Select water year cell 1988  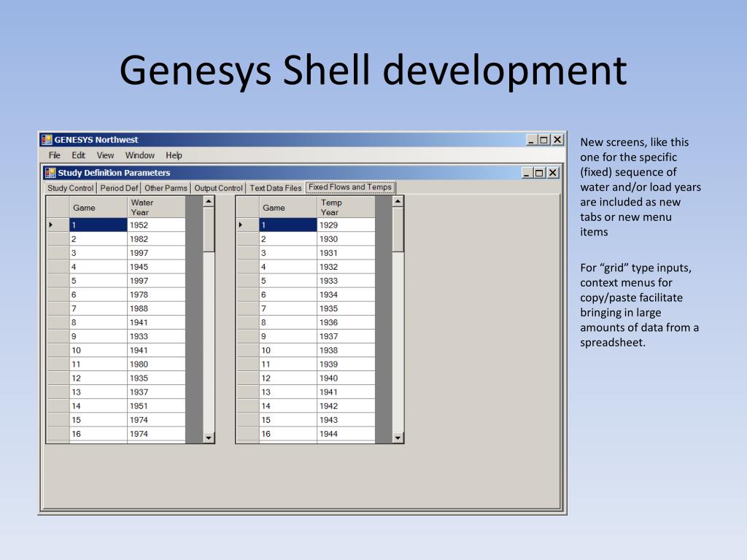pyautogui.click(x=156, y=308)
